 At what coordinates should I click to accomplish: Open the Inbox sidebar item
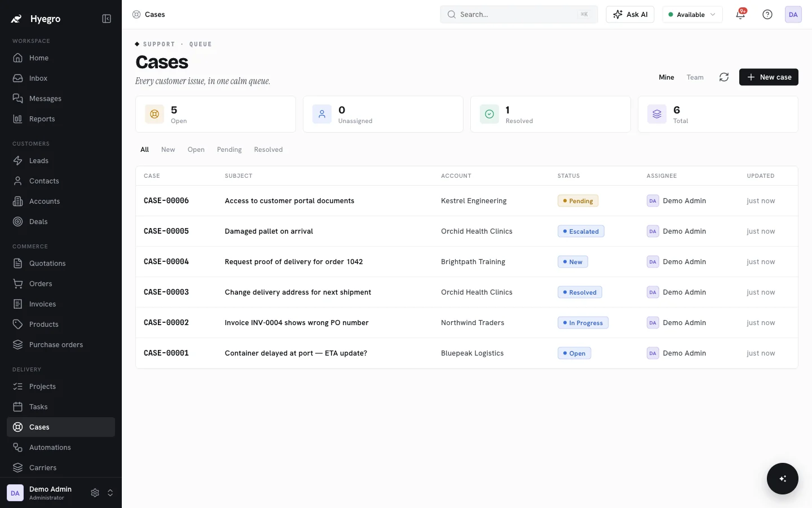coord(61,78)
